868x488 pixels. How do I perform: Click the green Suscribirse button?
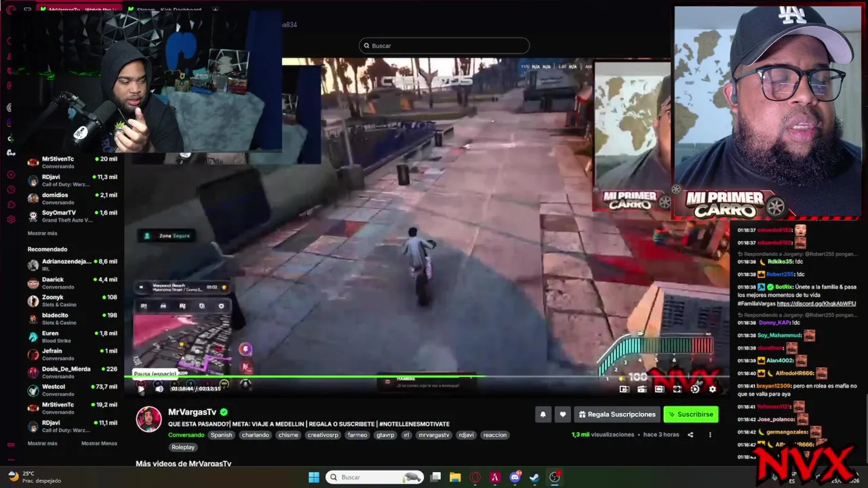(690, 414)
